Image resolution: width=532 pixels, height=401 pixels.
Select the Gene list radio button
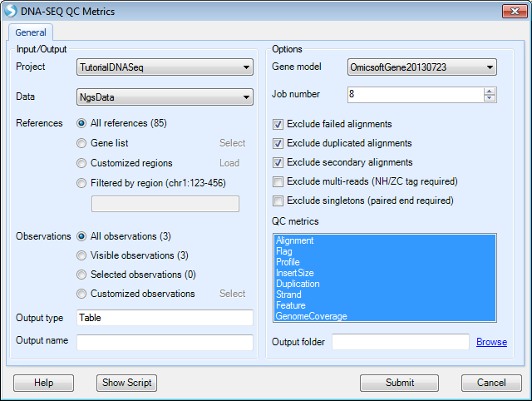click(81, 143)
